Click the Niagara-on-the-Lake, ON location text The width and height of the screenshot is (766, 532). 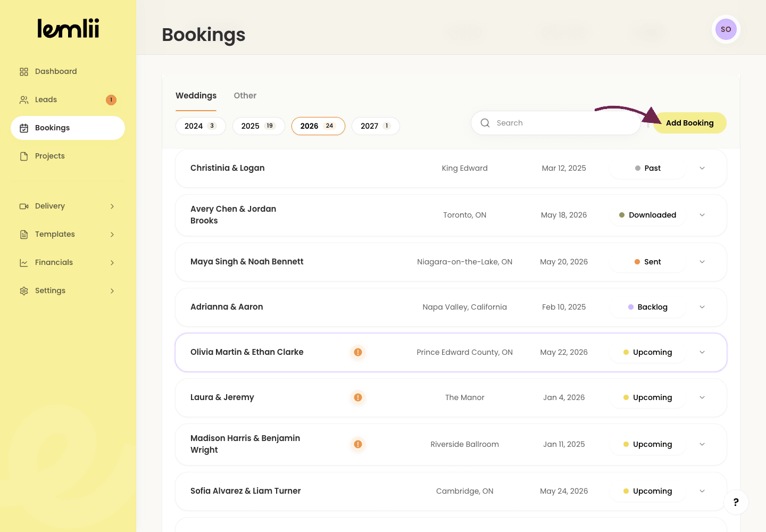click(x=465, y=262)
